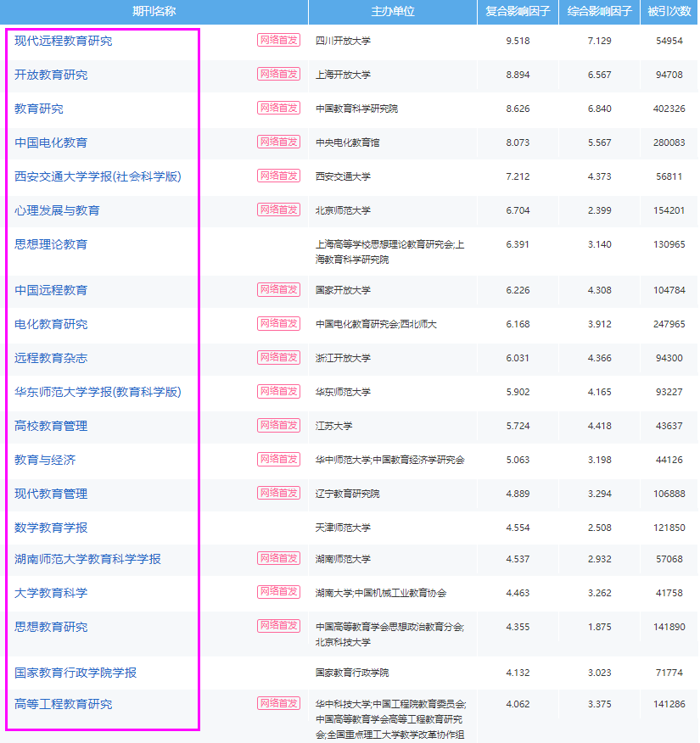Open journal link 湖南师范大学教育科学学报
Screen dimensions: 700x743
pos(87,559)
